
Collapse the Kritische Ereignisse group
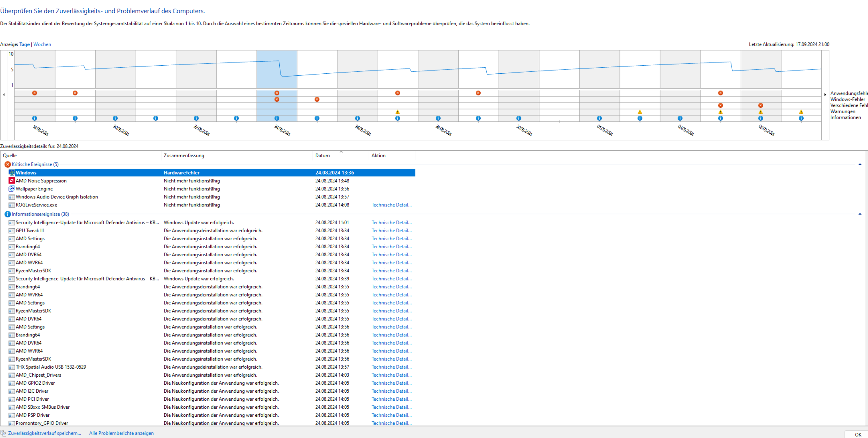pos(860,165)
